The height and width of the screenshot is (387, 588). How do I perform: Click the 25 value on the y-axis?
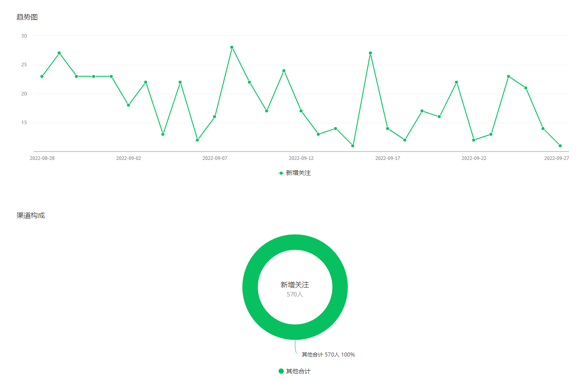click(24, 65)
